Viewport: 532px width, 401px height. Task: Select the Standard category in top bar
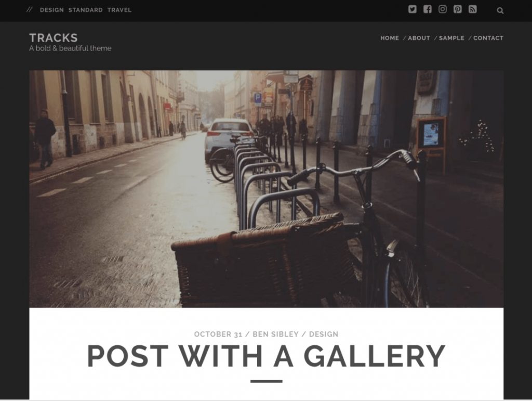[x=86, y=10]
